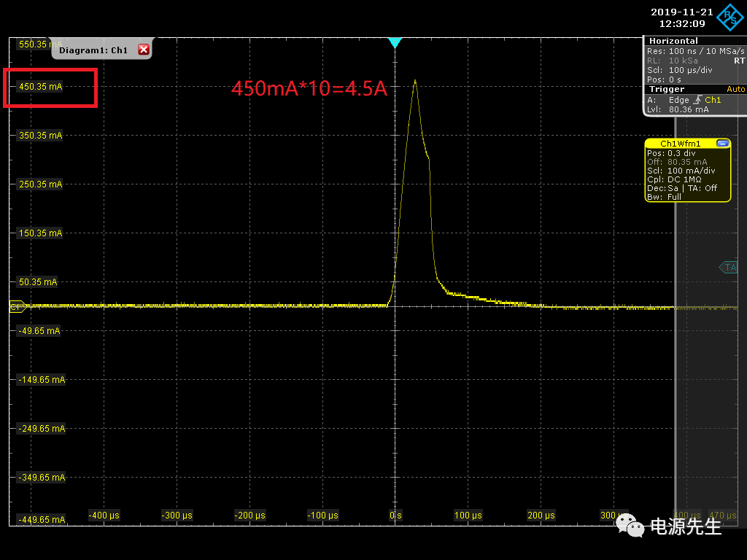Click the Ch1 trigger source label
The height and width of the screenshot is (560, 747).
click(x=712, y=100)
